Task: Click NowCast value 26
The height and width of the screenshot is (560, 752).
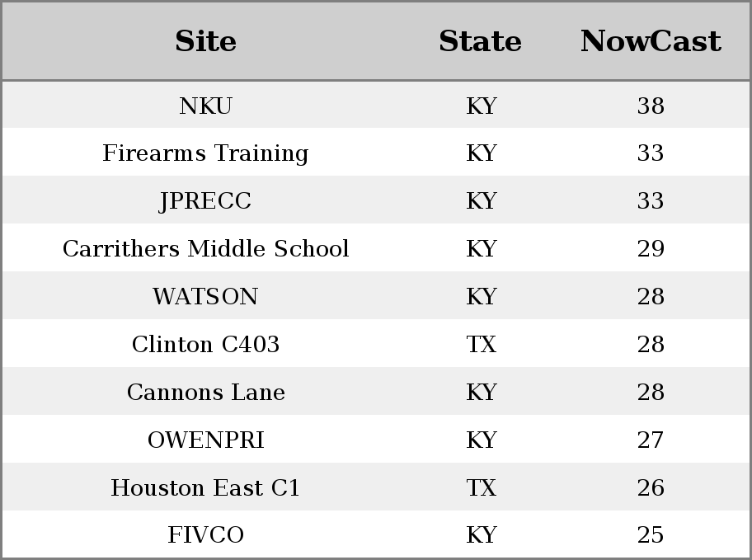Action: 651,488
